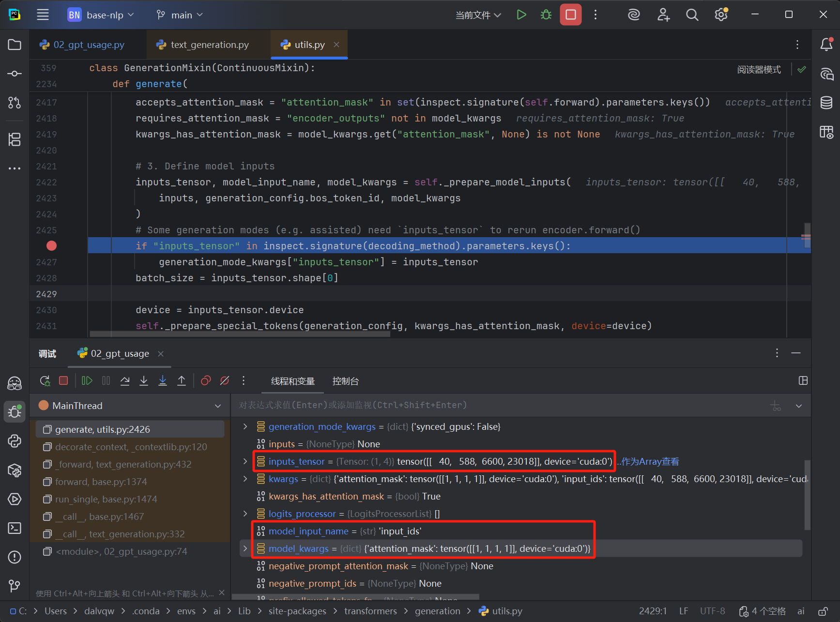Open the View Breakpoints icon
Image resolution: width=840 pixels, height=622 pixels.
(x=206, y=381)
